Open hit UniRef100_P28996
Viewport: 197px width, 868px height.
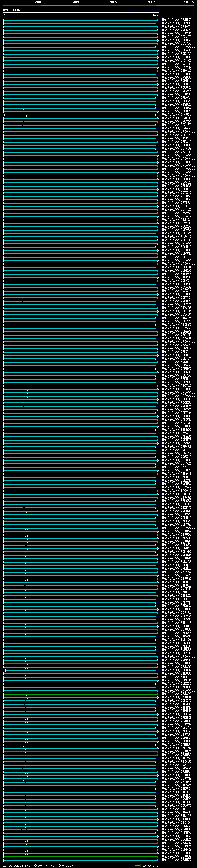[177, 23]
